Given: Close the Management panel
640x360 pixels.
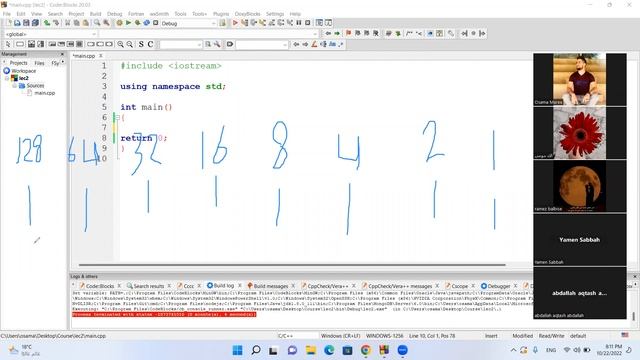Looking at the screenshot, I should pyautogui.click(x=62, y=54).
